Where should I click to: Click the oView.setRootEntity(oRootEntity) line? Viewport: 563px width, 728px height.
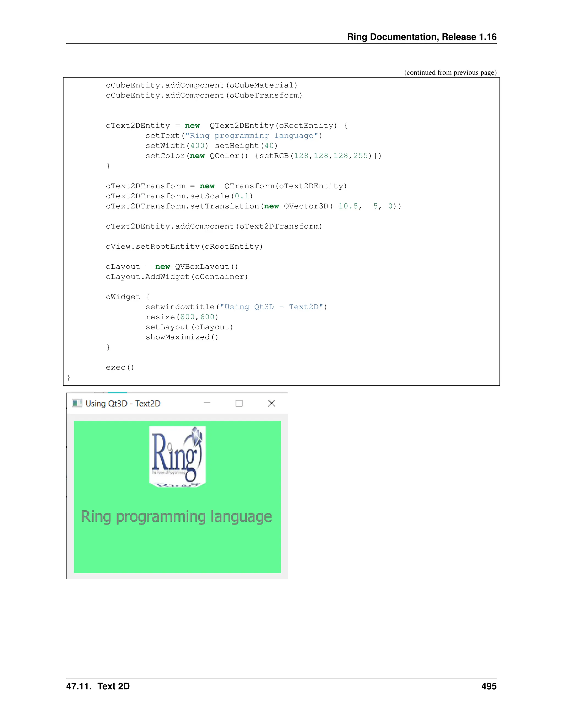184,247
